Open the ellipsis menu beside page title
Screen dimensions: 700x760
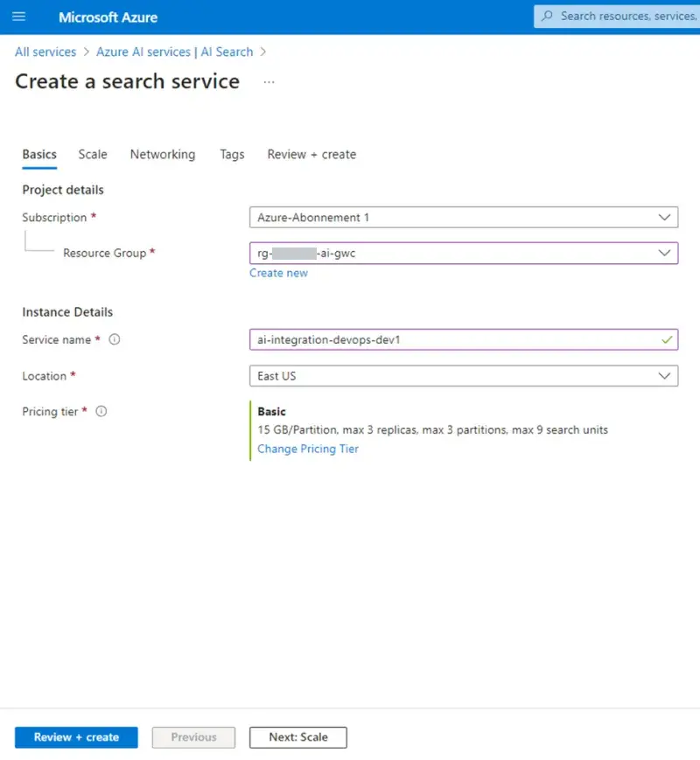tap(269, 82)
